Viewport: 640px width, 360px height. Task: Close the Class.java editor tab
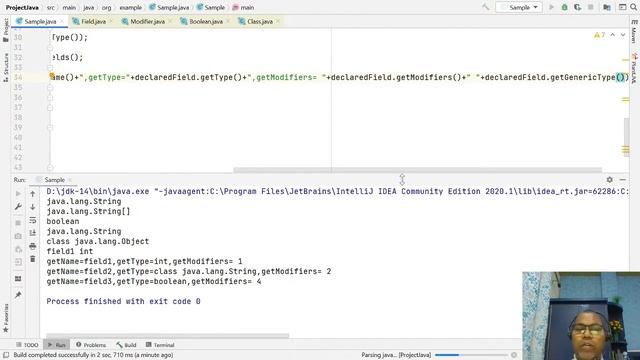(278, 22)
